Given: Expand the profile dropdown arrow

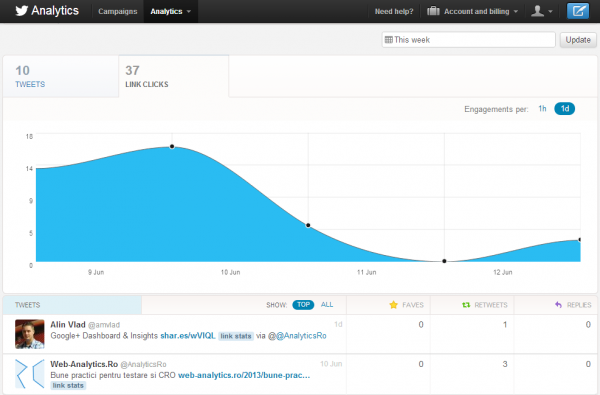Looking at the screenshot, I should coord(550,12).
